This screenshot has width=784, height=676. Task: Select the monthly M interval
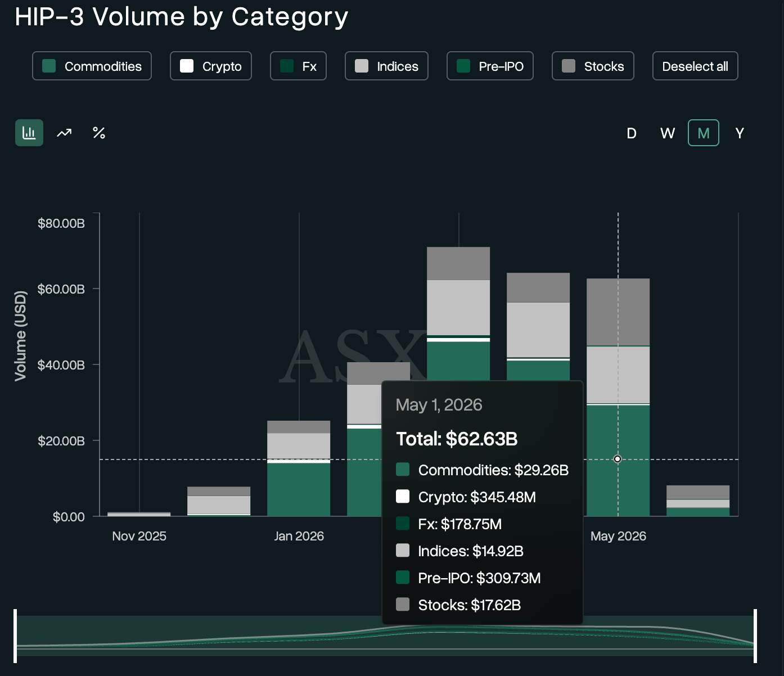[x=704, y=133]
